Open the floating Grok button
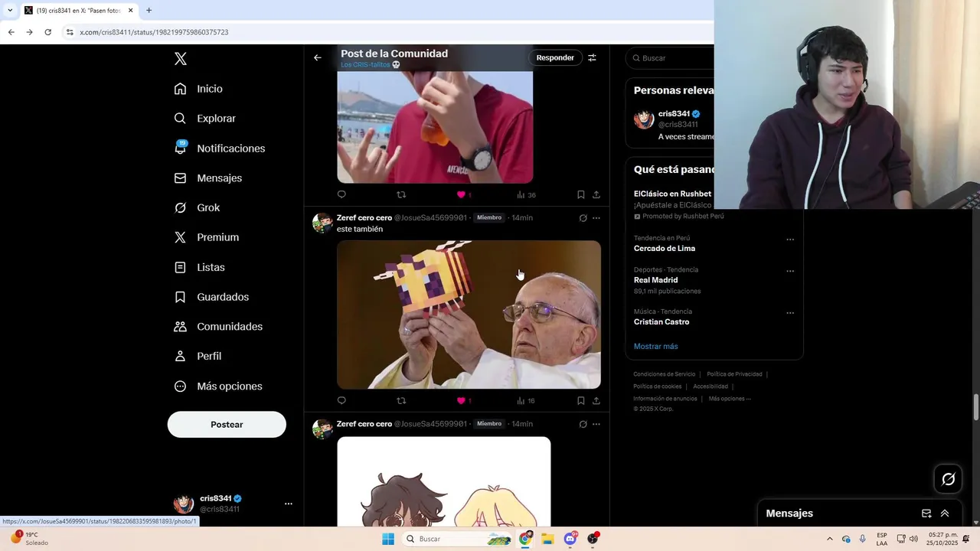 [949, 479]
